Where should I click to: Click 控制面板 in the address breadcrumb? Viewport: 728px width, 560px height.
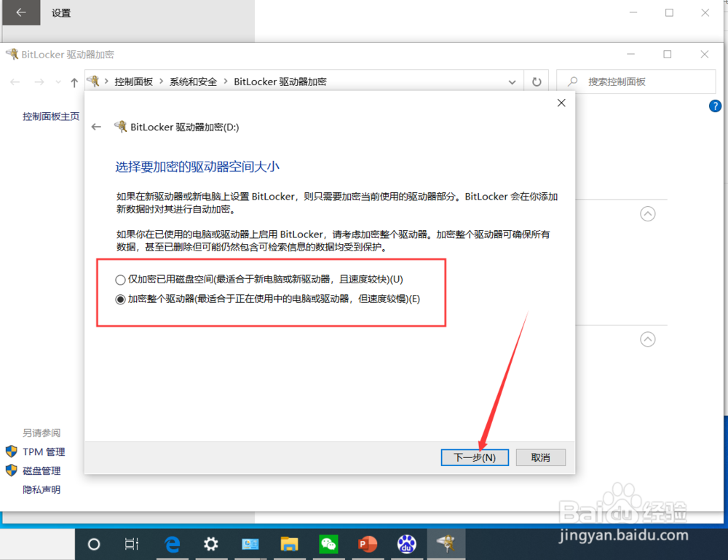click(134, 82)
